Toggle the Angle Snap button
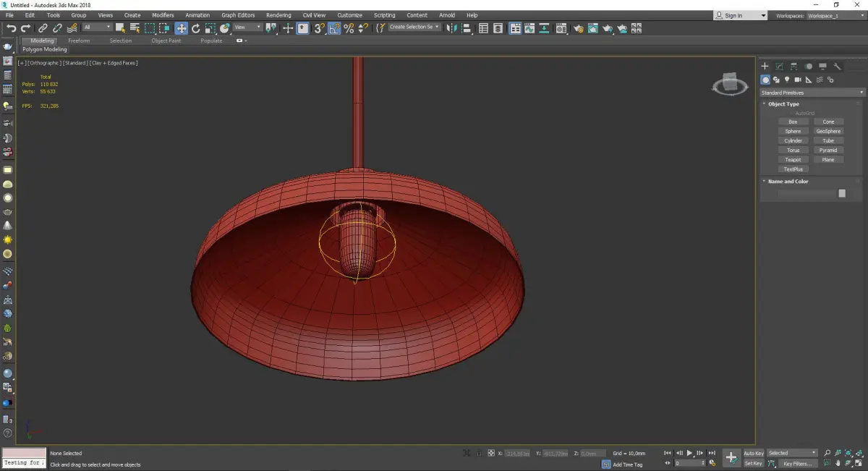The width and height of the screenshot is (868, 471). coord(334,28)
